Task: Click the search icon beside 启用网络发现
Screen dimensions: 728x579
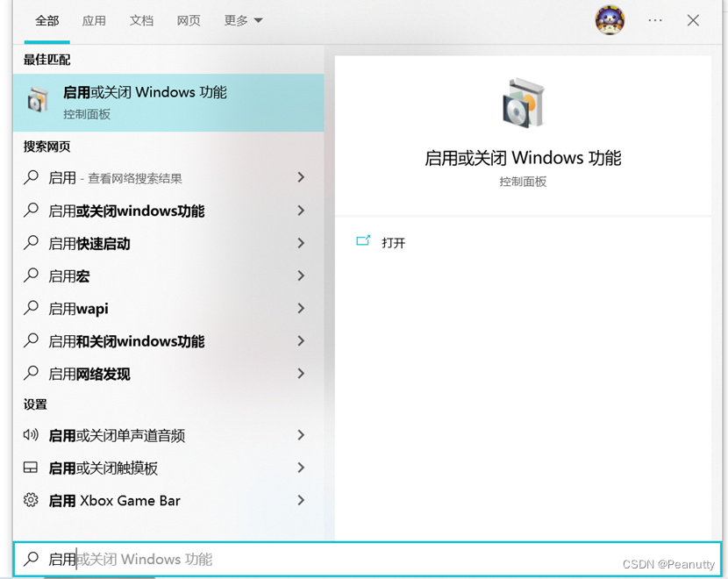Action: click(31, 373)
